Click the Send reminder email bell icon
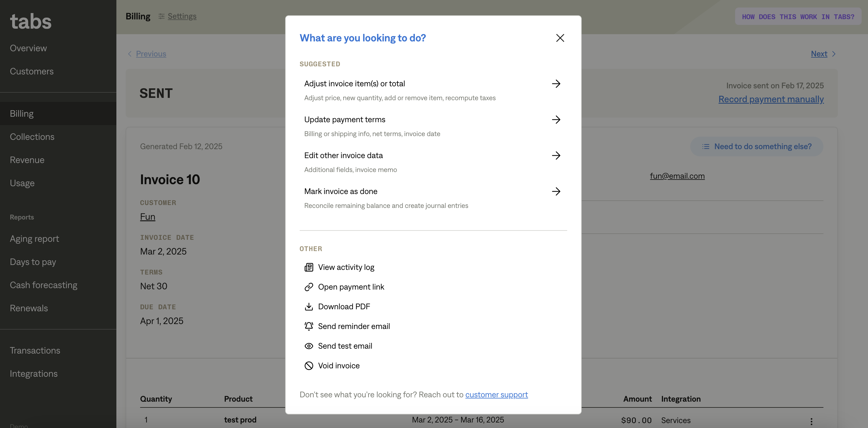Viewport: 868px width, 428px height. [x=309, y=326]
